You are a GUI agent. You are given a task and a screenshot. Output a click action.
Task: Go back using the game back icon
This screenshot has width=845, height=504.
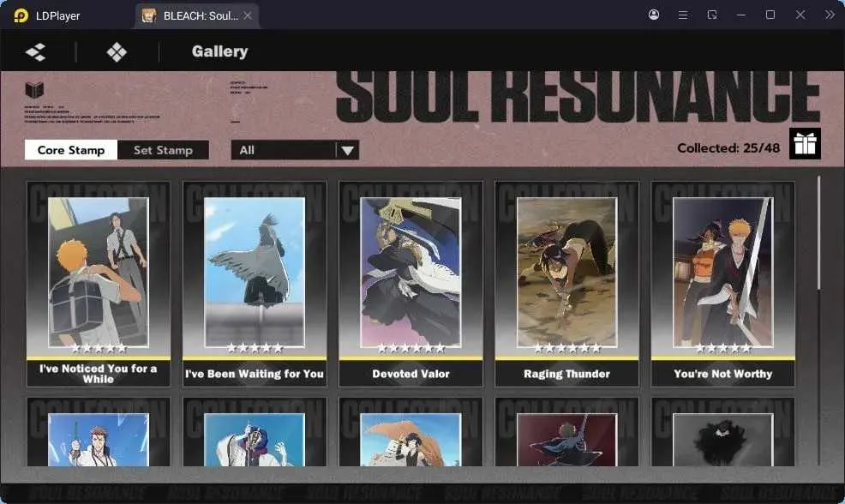click(x=36, y=51)
